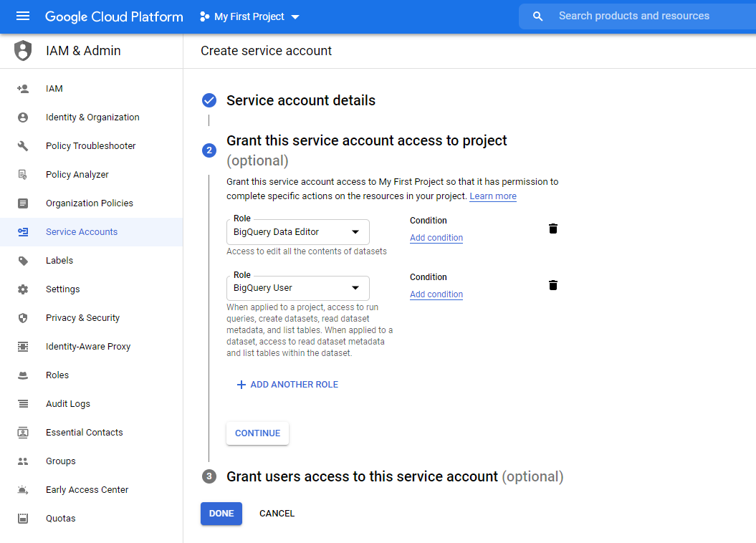Click the IAM & Admin shield icon
The height and width of the screenshot is (543, 756).
[x=23, y=51]
